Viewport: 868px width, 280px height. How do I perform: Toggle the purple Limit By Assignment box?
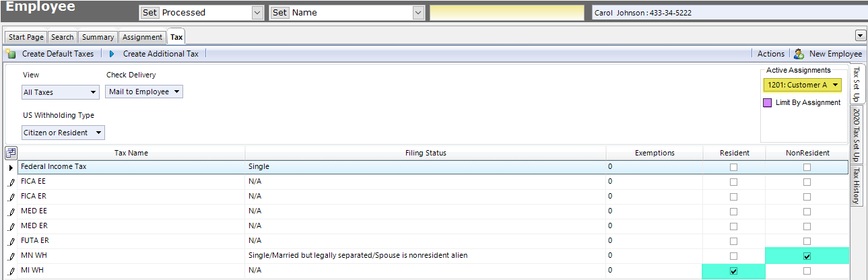point(768,103)
